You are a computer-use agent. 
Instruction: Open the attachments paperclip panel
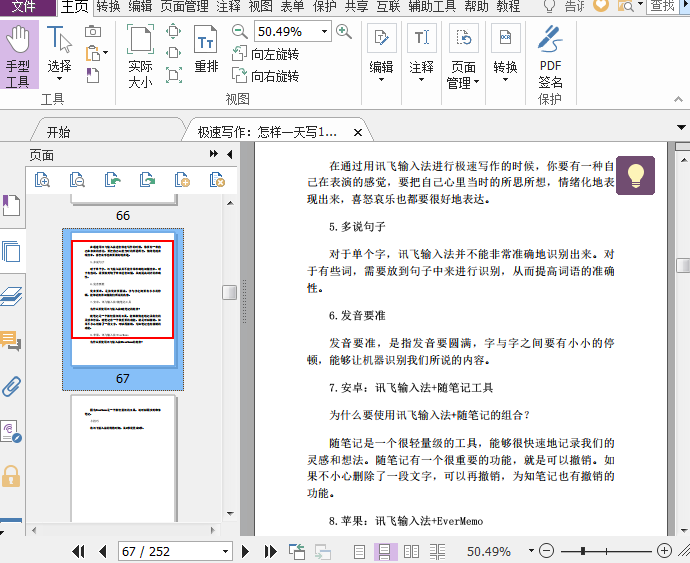(11, 387)
